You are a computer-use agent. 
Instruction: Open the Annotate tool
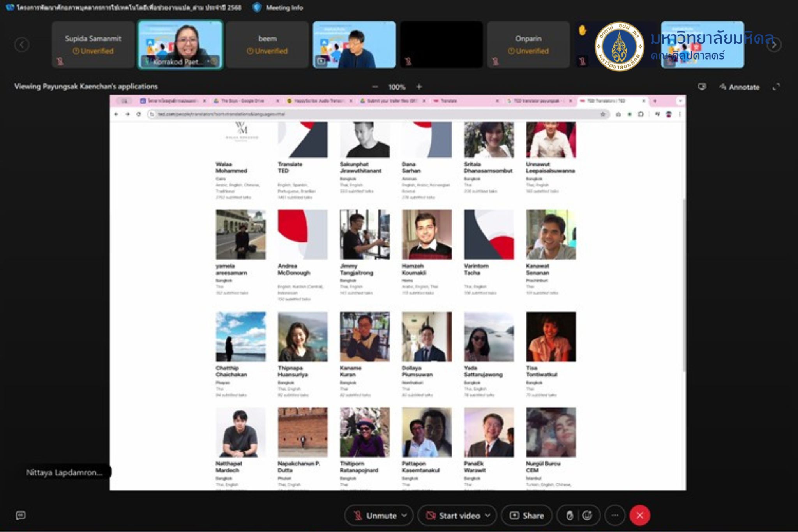click(739, 87)
